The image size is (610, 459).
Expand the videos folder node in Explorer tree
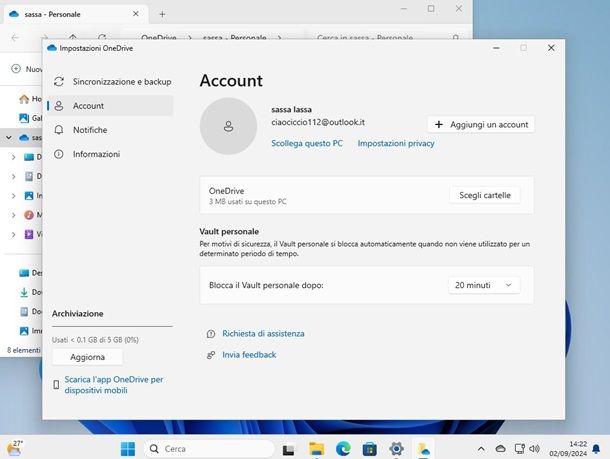tap(14, 234)
